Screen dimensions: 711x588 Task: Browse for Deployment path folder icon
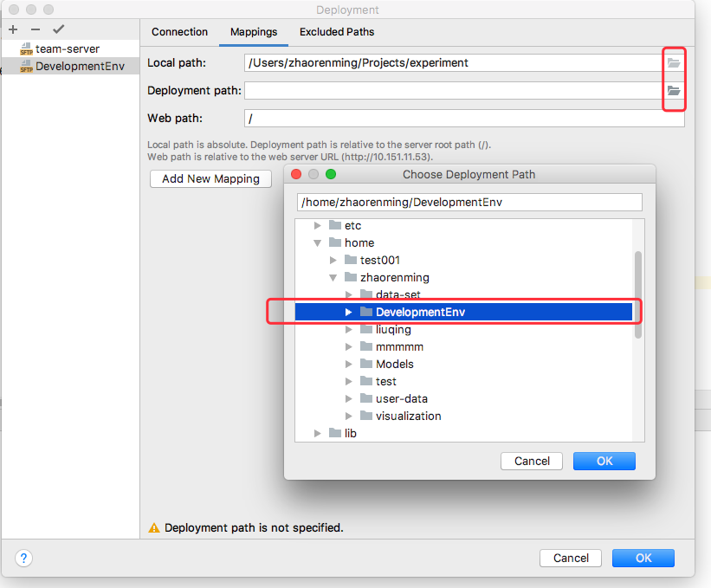(x=674, y=91)
